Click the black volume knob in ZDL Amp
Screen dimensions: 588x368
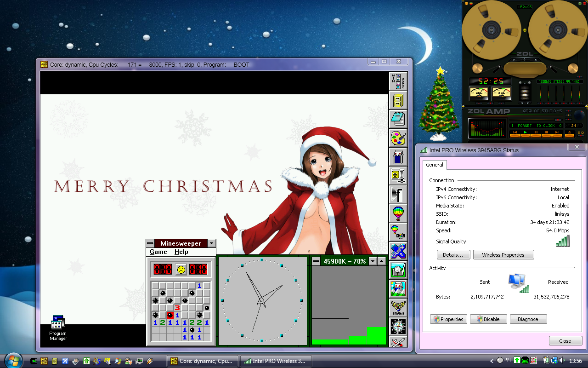[x=579, y=115]
